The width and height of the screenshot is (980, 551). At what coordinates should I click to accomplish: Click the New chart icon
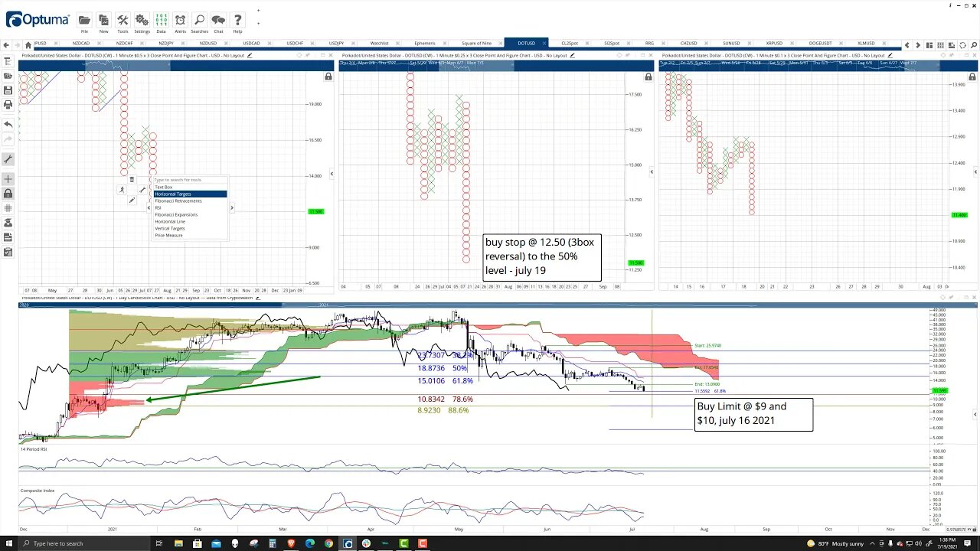(x=103, y=20)
